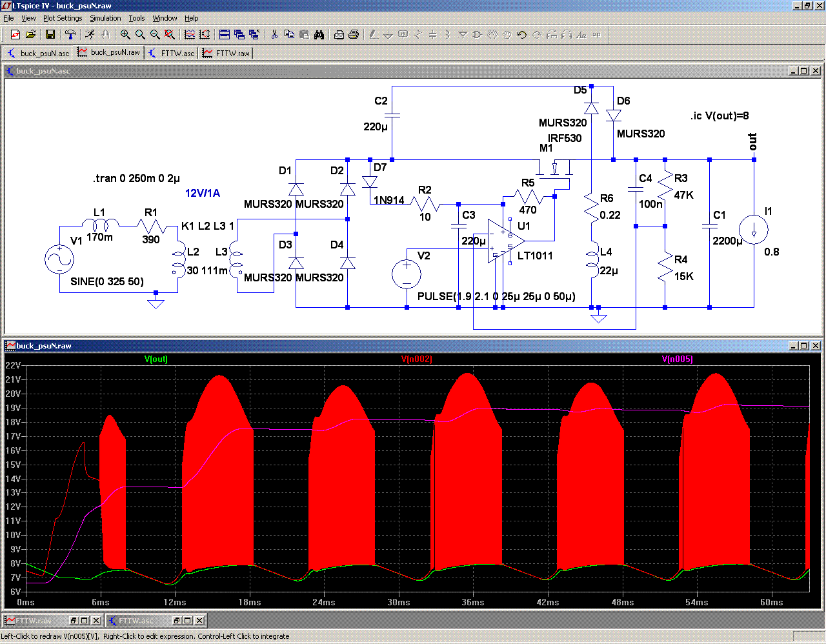Click the Print icon in toolbar
This screenshot has height=644, width=826.
coord(354,35)
